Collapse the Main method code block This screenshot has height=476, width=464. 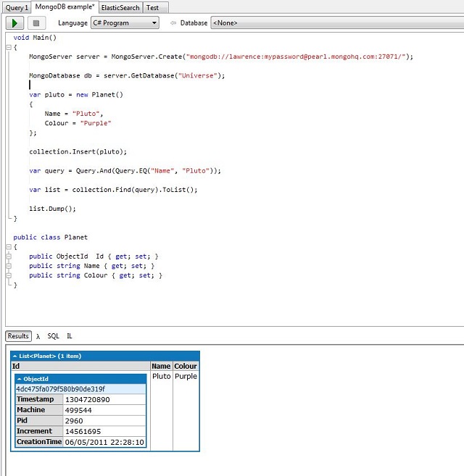coord(9,47)
